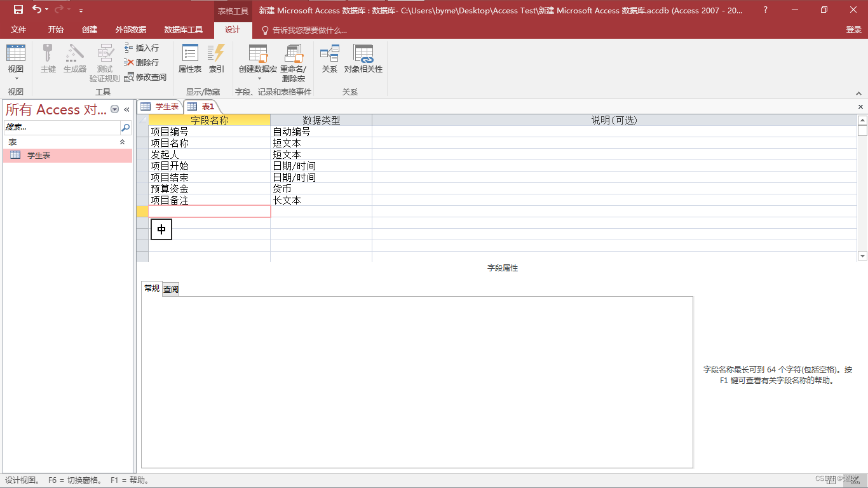The width and height of the screenshot is (868, 488).
Task: Click the 字段名称 column header
Action: click(210, 120)
